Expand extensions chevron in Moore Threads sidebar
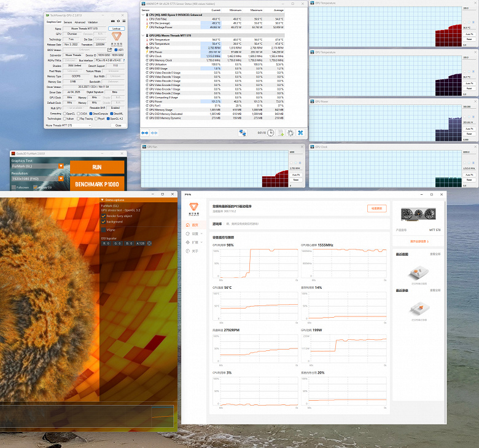 [201, 242]
